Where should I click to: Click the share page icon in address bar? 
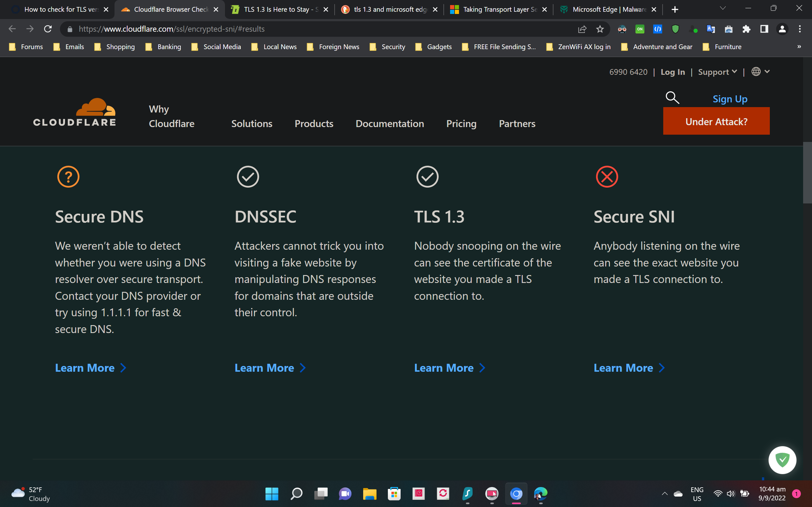(582, 29)
